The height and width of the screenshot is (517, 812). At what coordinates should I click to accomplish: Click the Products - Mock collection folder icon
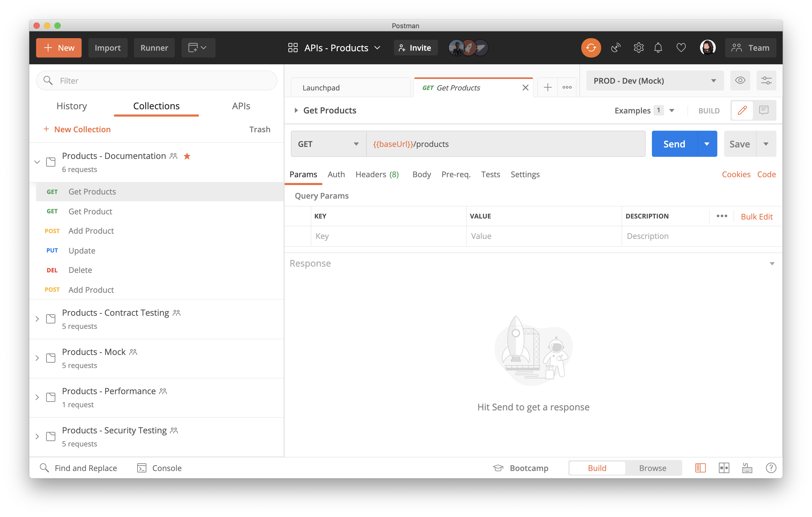[x=50, y=358]
